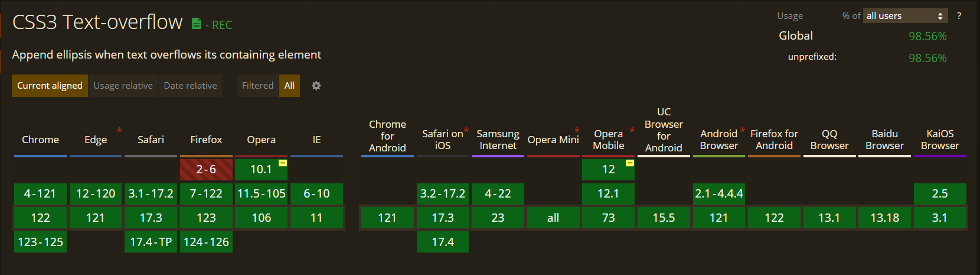The height and width of the screenshot is (275, 980).
Task: Click the Chrome browser heading
Action: [40, 140]
